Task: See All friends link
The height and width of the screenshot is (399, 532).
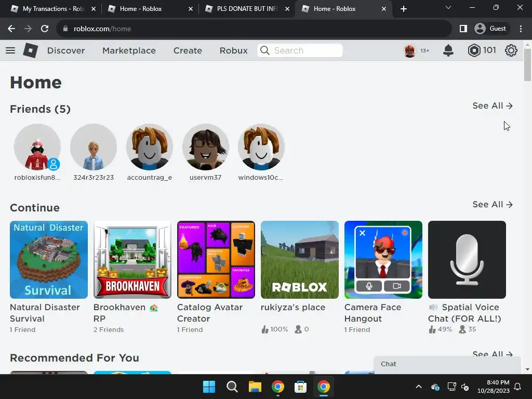Action: coord(493,106)
